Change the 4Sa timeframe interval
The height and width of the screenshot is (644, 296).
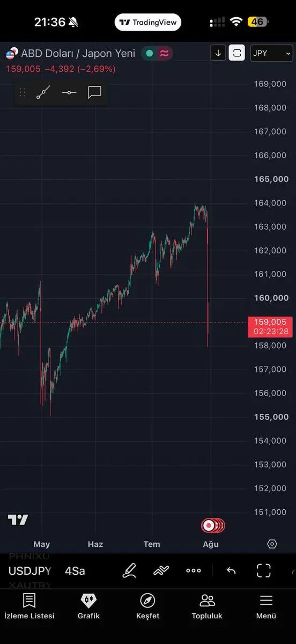tap(75, 571)
